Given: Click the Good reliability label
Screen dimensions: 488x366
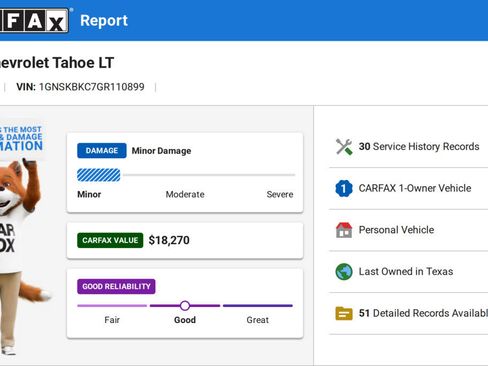Looking at the screenshot, I should [x=185, y=320].
